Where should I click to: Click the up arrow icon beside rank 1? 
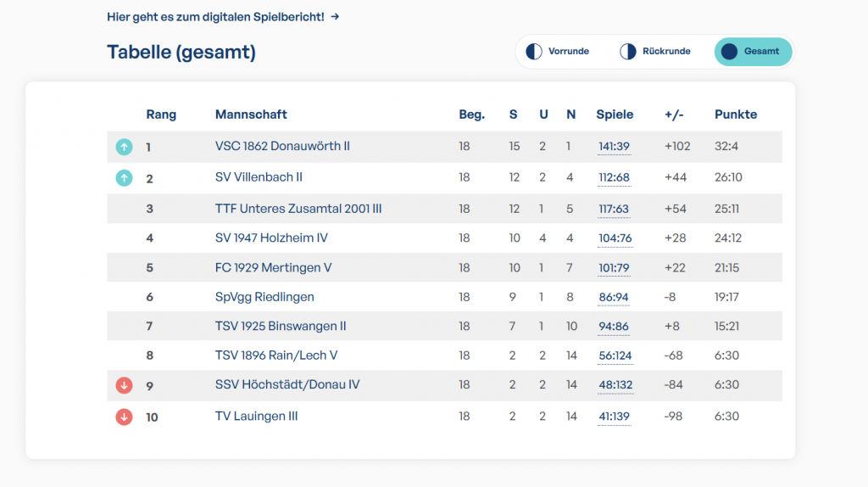coord(124,147)
